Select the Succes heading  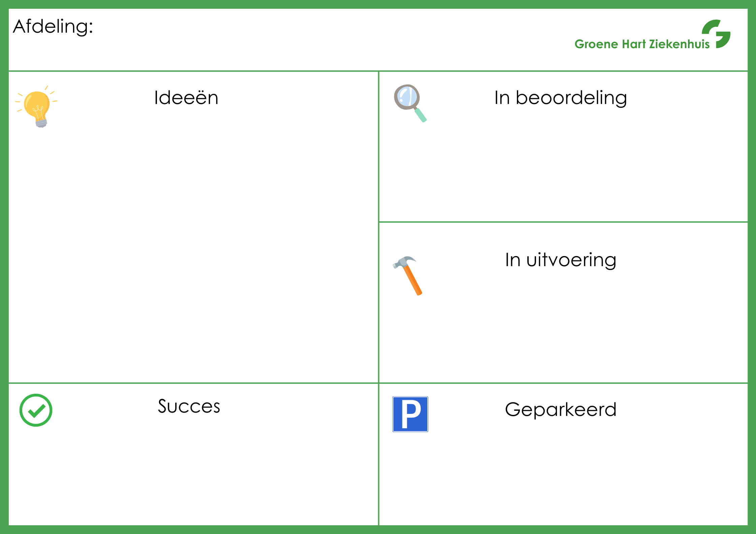pos(189,406)
